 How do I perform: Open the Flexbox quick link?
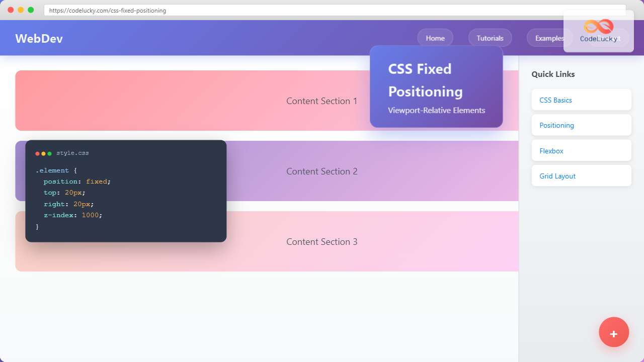(x=551, y=150)
